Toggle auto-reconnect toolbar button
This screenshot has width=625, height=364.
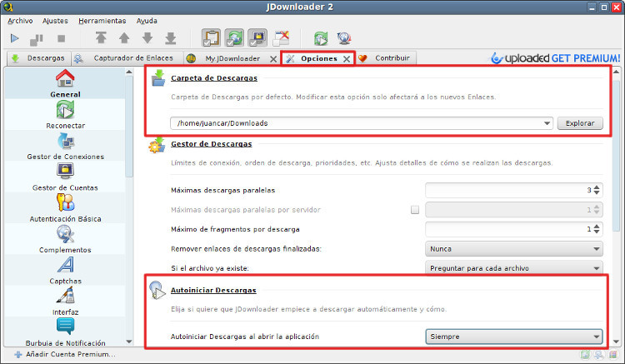coord(235,37)
